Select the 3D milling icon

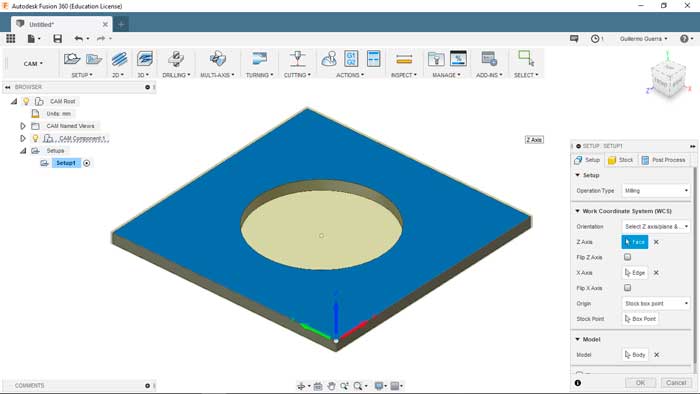145,59
